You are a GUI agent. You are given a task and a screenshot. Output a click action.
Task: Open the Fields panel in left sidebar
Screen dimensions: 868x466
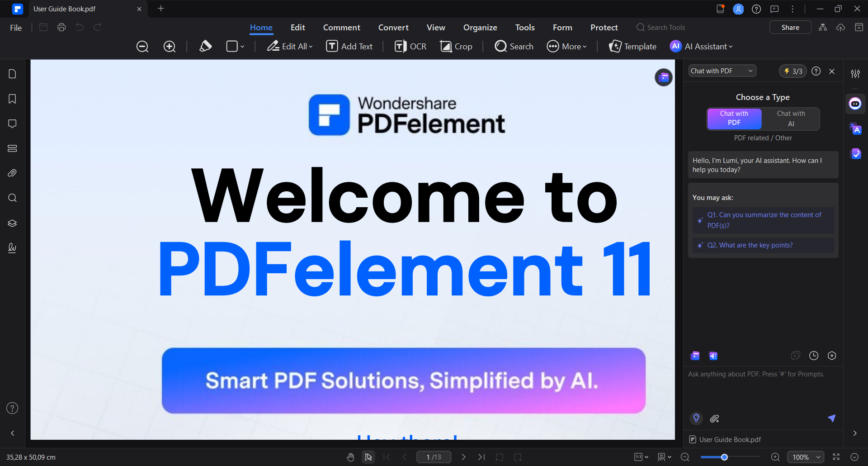pyautogui.click(x=12, y=148)
